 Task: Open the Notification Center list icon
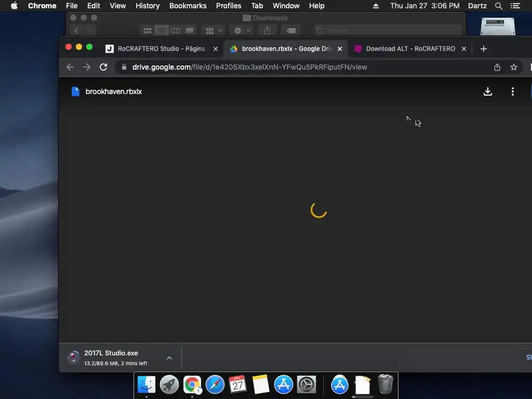pyautogui.click(x=515, y=6)
